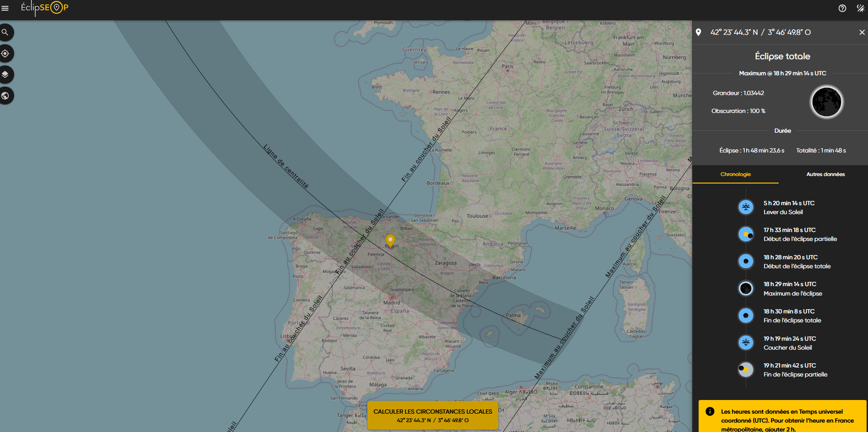
Task: Click Madrid on the map
Action: coord(391,302)
